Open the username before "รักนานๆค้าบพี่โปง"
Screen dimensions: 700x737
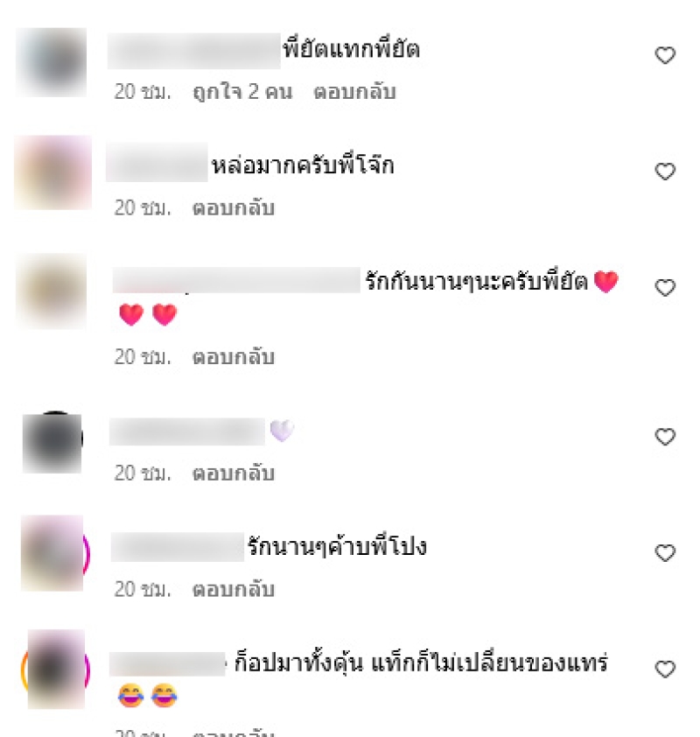coord(178,547)
